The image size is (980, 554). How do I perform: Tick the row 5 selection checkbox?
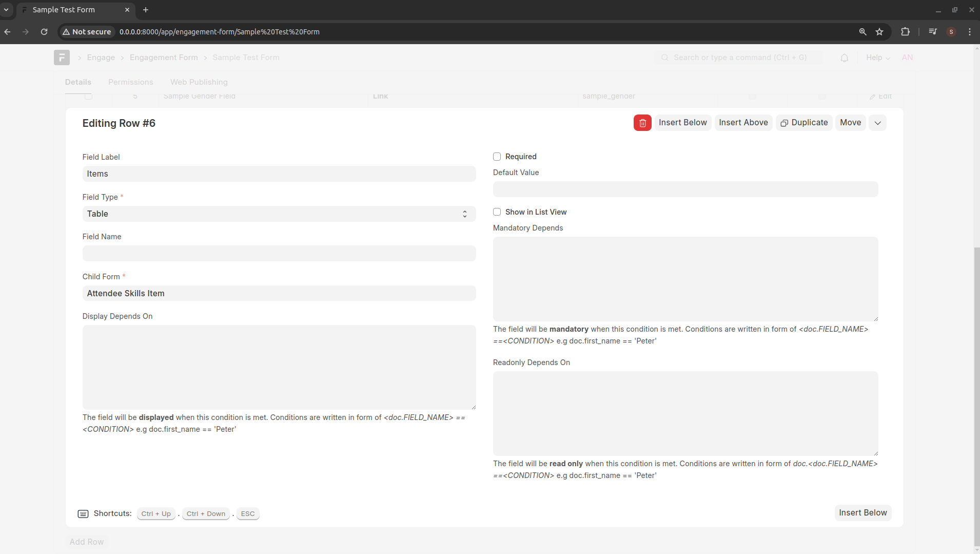[88, 96]
